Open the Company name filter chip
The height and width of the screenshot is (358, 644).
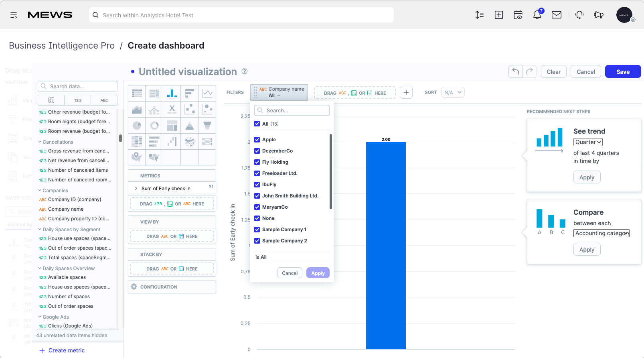[x=279, y=92]
